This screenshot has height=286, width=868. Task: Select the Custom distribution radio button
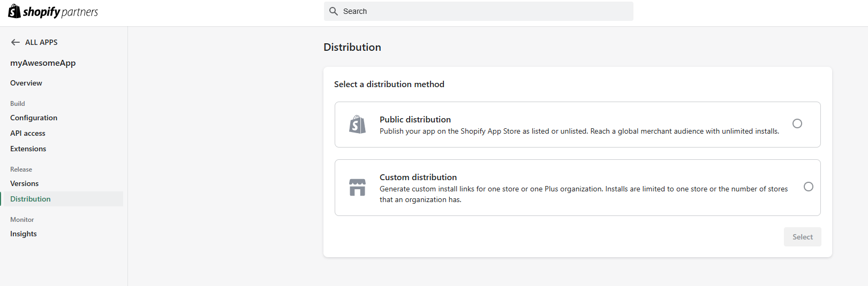(808, 187)
